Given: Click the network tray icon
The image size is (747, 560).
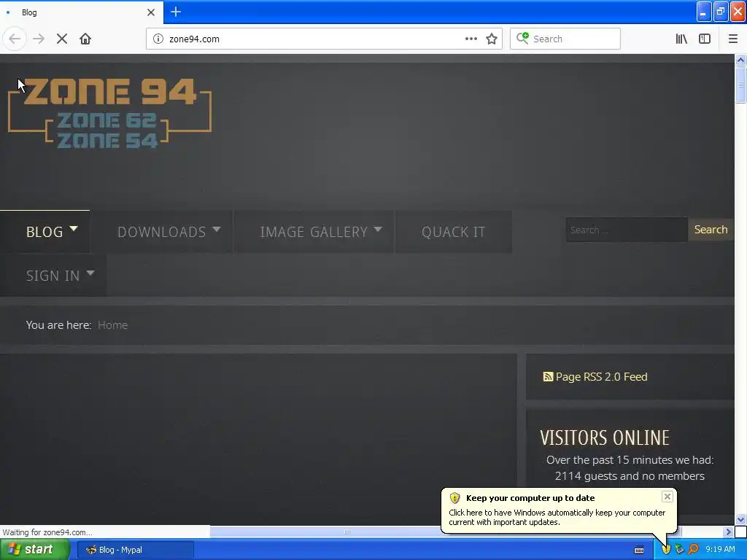Looking at the screenshot, I should click(x=679, y=549).
